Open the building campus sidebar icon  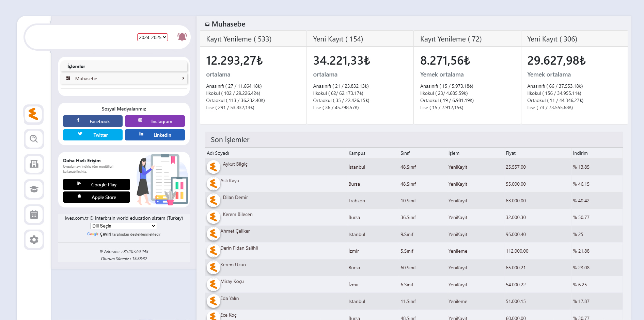coord(34,164)
